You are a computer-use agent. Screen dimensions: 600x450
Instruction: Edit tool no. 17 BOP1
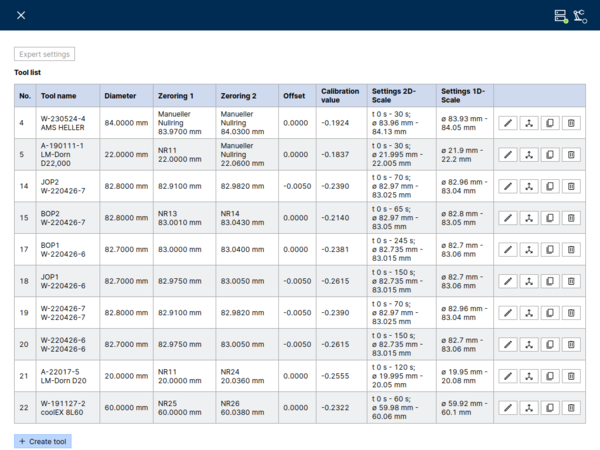click(x=508, y=249)
